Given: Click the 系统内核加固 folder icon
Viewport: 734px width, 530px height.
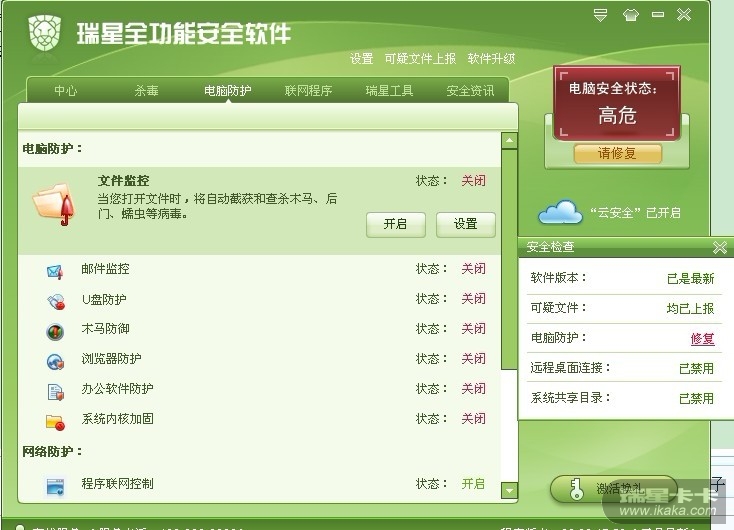Looking at the screenshot, I should tap(55, 422).
